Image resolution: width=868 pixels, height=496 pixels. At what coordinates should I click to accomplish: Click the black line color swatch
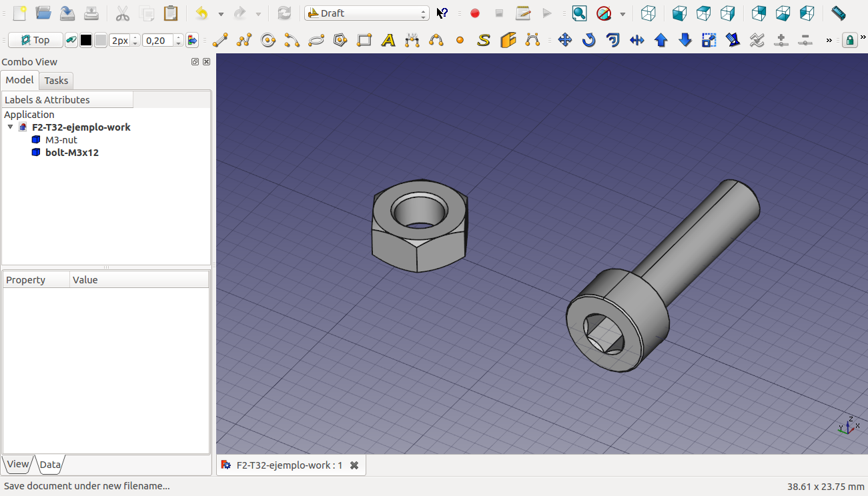(86, 40)
